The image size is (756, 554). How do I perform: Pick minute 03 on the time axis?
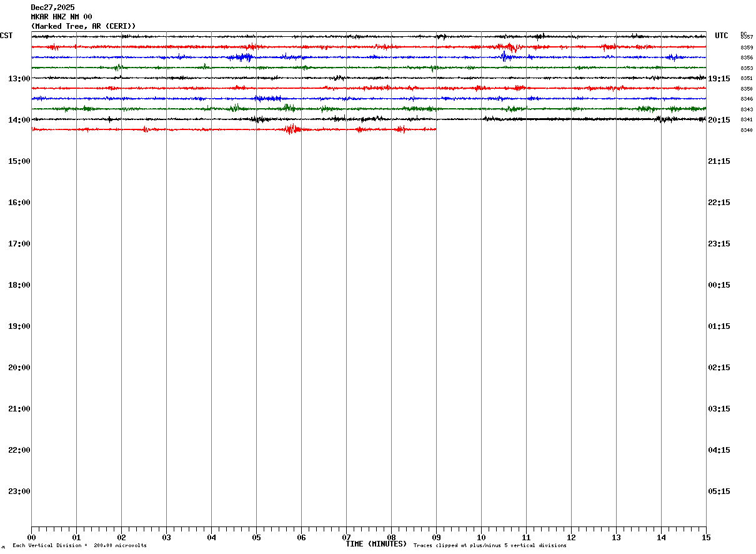[x=166, y=537]
